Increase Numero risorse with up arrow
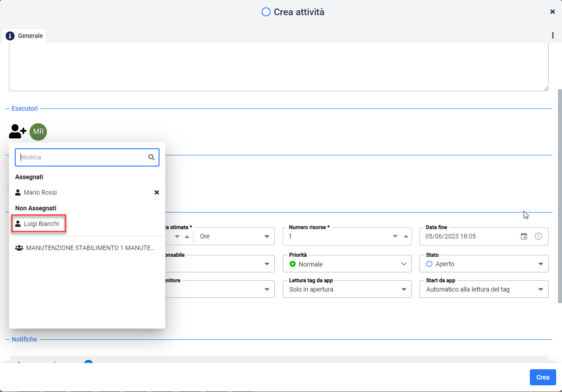 point(406,236)
